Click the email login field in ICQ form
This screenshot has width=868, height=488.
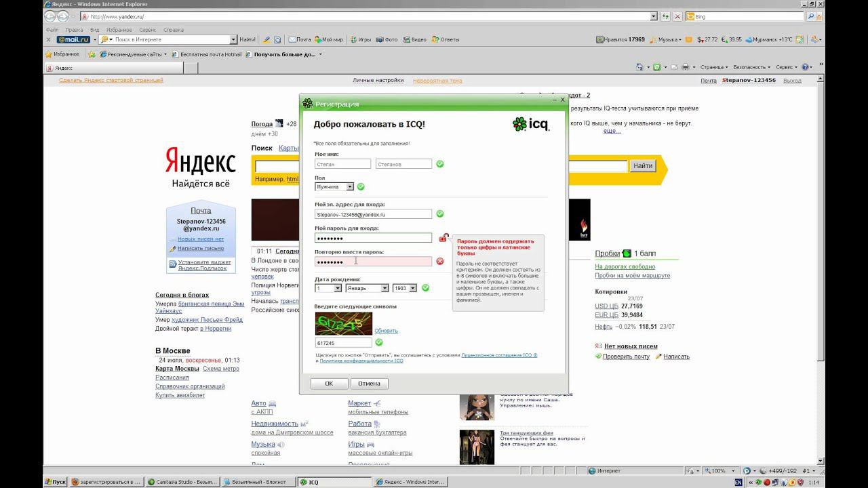point(373,214)
